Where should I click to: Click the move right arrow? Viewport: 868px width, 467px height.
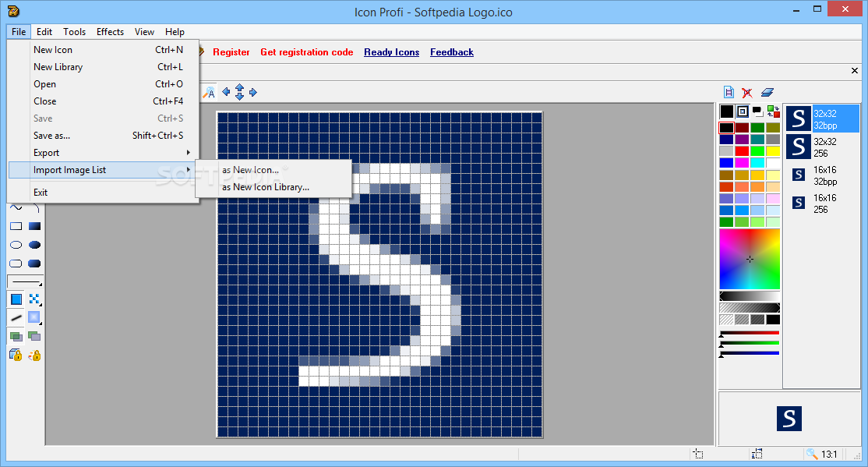[253, 92]
